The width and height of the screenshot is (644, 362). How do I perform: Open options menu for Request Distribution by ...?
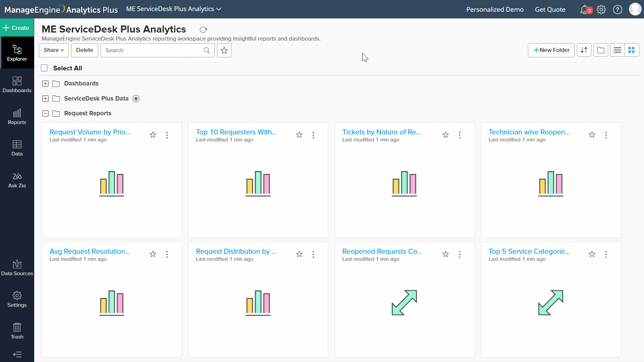click(313, 254)
